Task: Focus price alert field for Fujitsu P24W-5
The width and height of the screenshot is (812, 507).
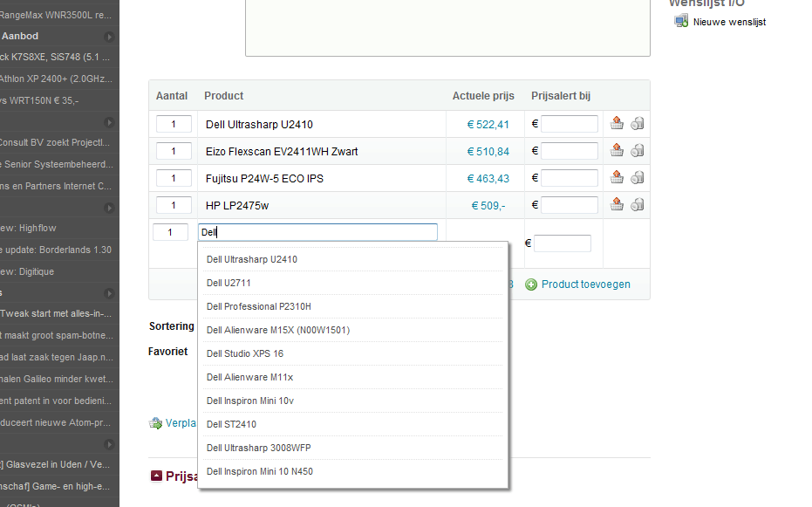Action: (x=570, y=178)
